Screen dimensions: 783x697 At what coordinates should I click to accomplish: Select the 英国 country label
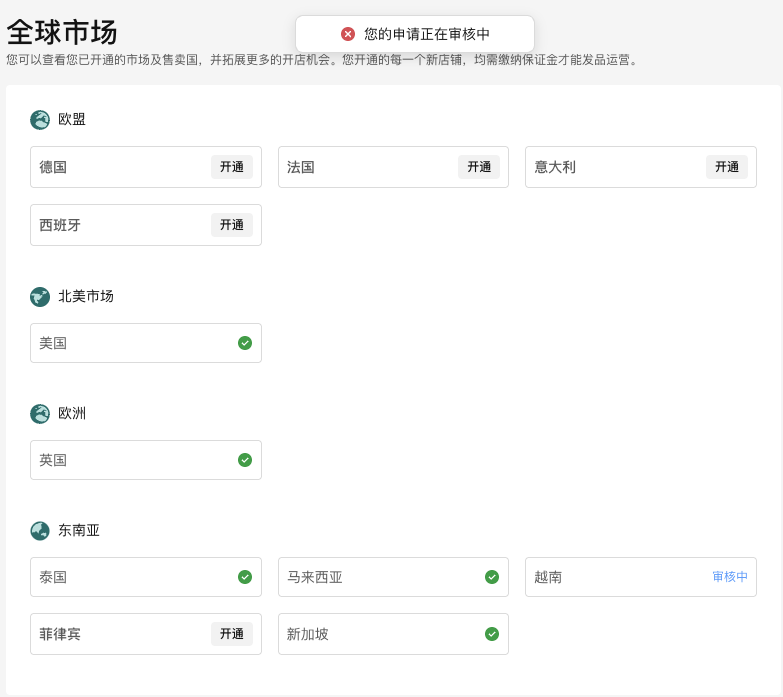(x=53, y=460)
